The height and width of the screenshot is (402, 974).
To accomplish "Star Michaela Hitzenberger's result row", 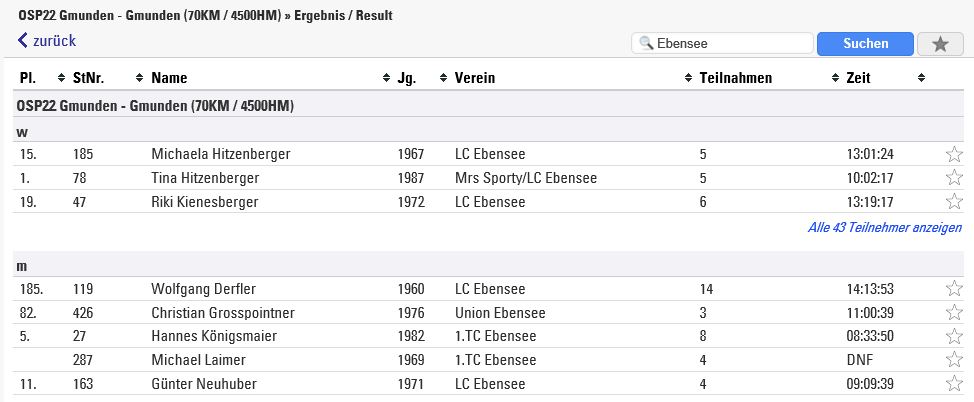I will pyautogui.click(x=954, y=154).
